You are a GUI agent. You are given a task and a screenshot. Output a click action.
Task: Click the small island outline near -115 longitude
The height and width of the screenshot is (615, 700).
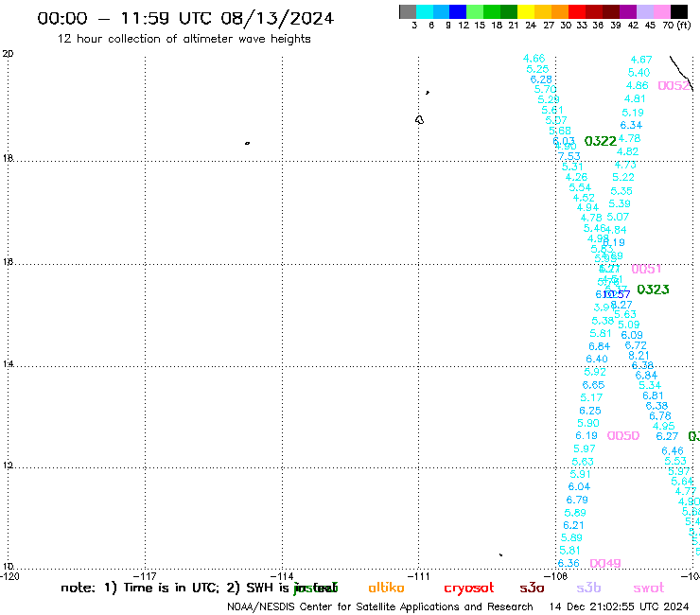click(247, 144)
